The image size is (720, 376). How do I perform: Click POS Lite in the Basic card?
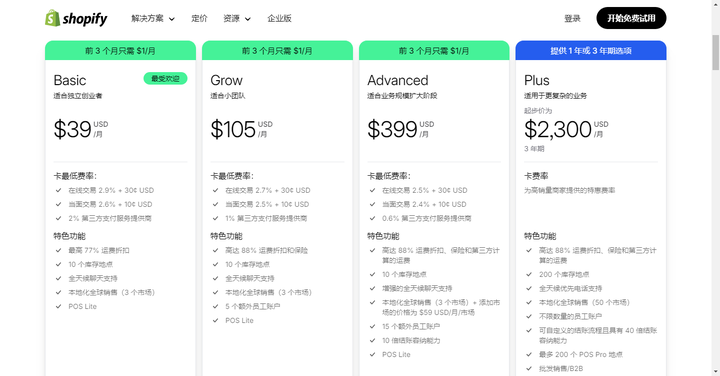(83, 306)
